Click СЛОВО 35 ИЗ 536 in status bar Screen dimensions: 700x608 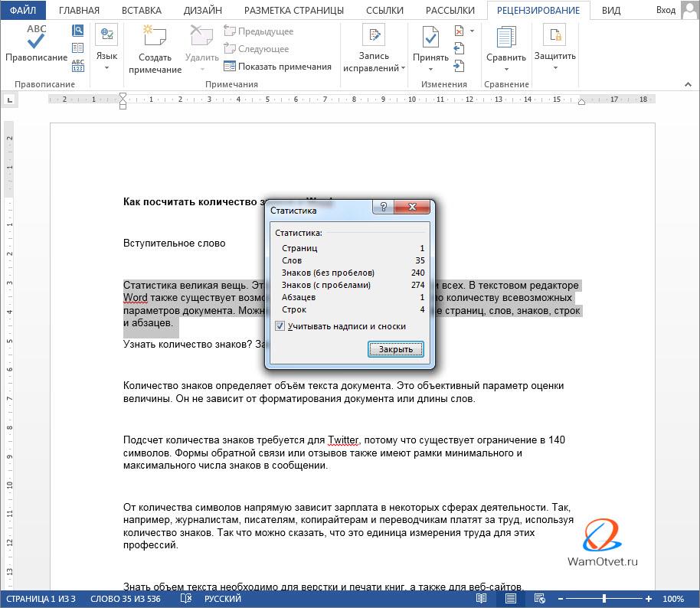126,599
